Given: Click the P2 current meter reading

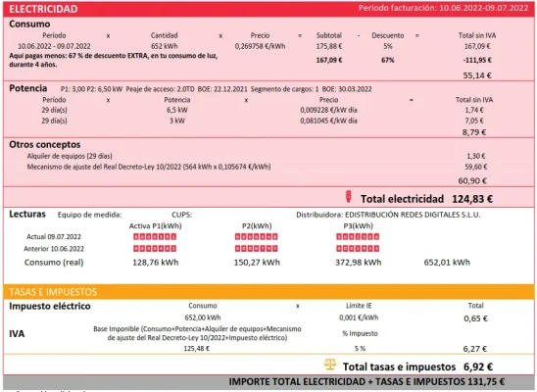Looking at the screenshot, I should [x=256, y=237].
